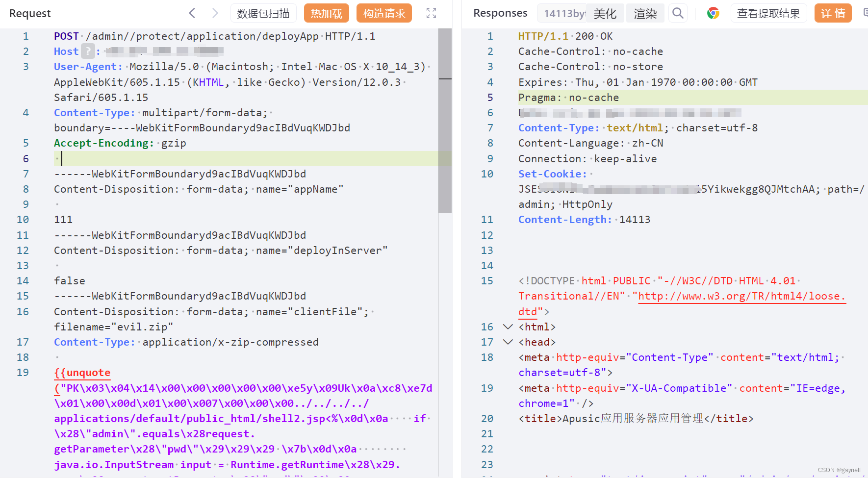Viewport: 868px width, 478px height.
Task: Click the Responses panel title
Action: click(x=500, y=13)
